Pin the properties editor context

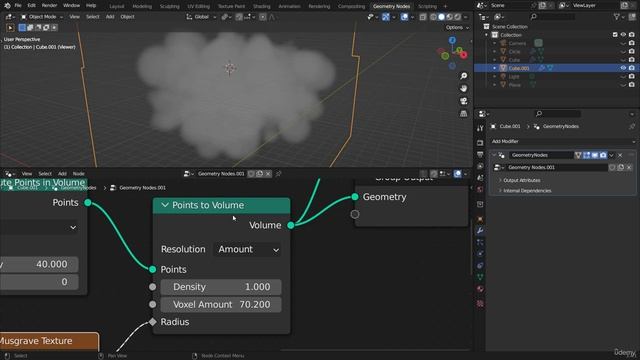tap(632, 127)
